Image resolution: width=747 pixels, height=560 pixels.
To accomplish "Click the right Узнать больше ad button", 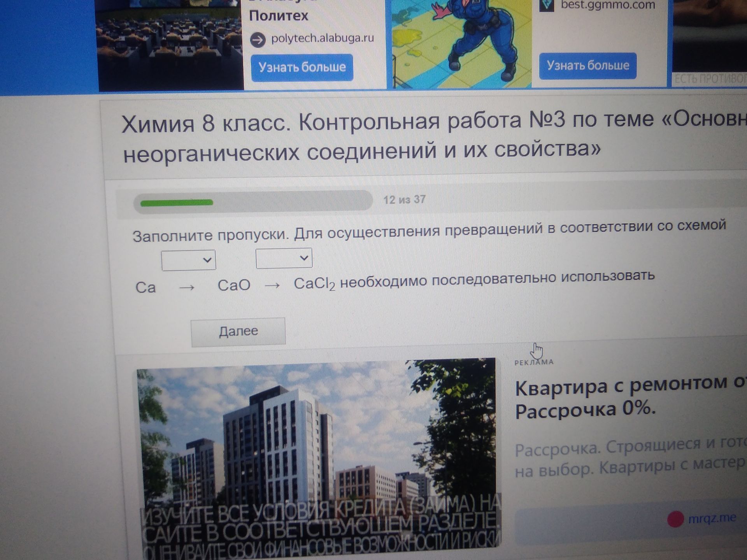I will 587,65.
